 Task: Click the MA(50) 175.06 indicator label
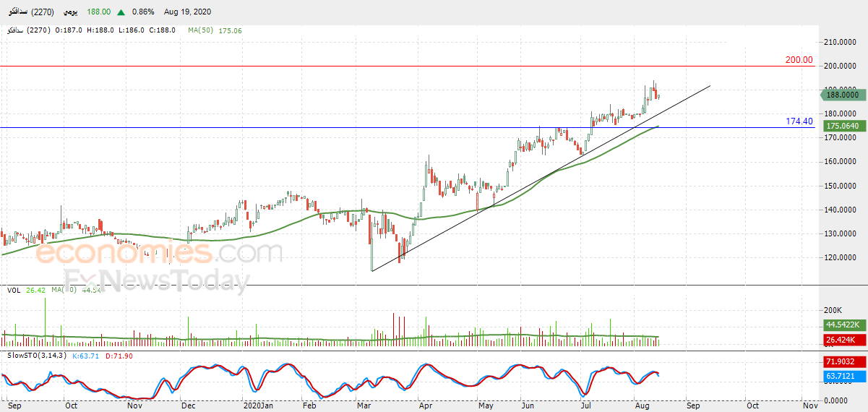(x=215, y=30)
